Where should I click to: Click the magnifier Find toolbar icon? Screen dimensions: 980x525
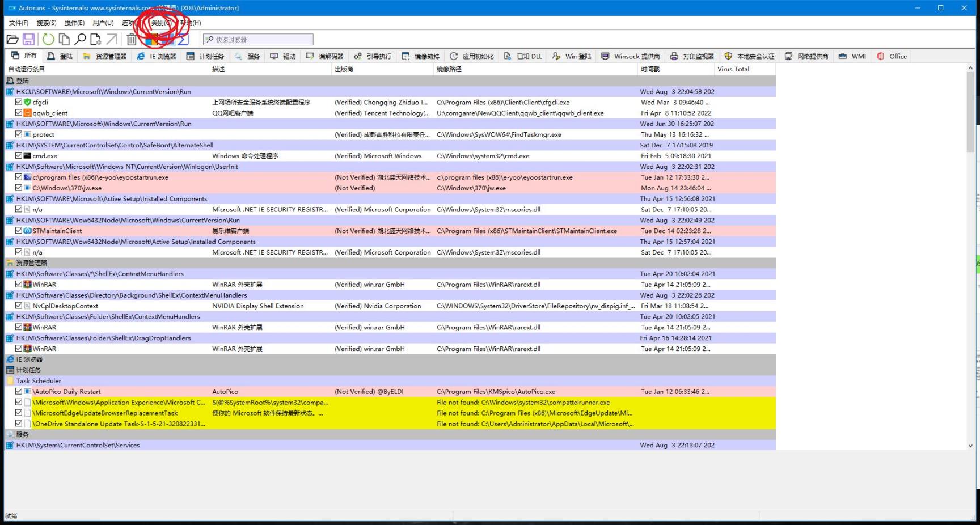tap(80, 39)
